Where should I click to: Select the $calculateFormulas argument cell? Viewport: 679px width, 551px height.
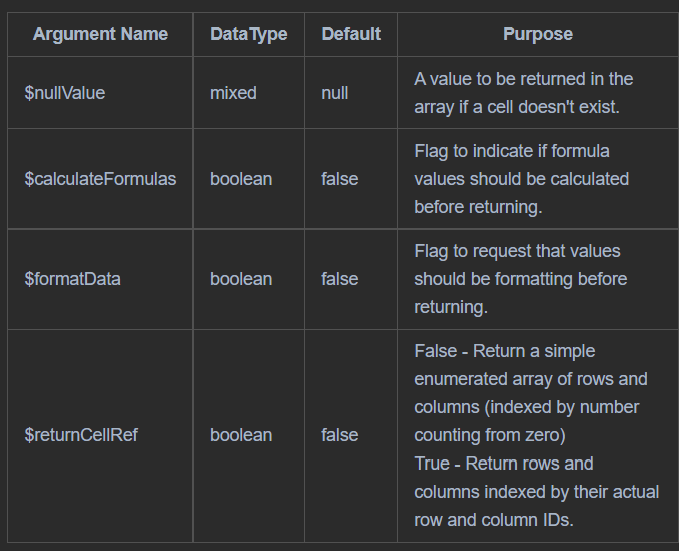[x=100, y=179]
